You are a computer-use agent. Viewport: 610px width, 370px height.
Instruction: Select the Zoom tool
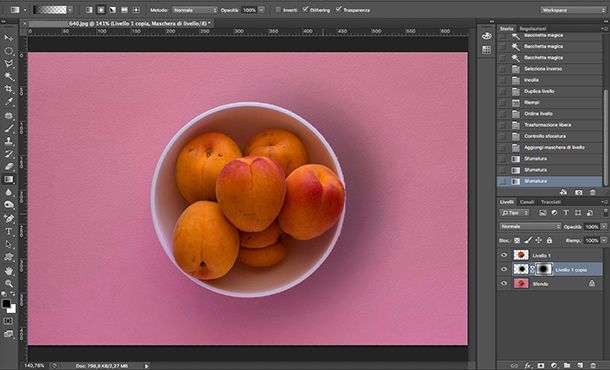[x=9, y=284]
